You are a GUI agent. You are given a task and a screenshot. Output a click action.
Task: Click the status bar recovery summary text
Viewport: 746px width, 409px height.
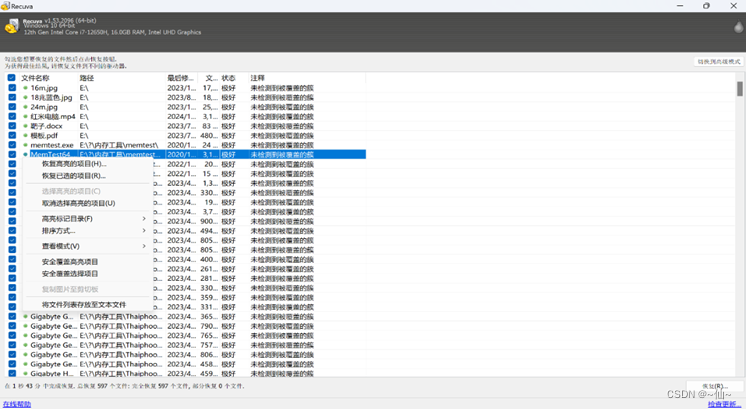[125, 386]
